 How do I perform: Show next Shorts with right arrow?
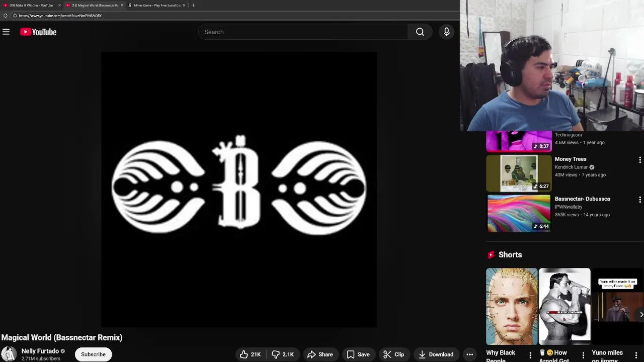(x=640, y=315)
